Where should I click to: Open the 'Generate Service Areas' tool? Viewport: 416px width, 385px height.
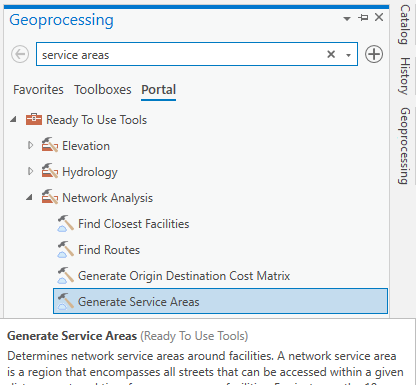point(220,301)
